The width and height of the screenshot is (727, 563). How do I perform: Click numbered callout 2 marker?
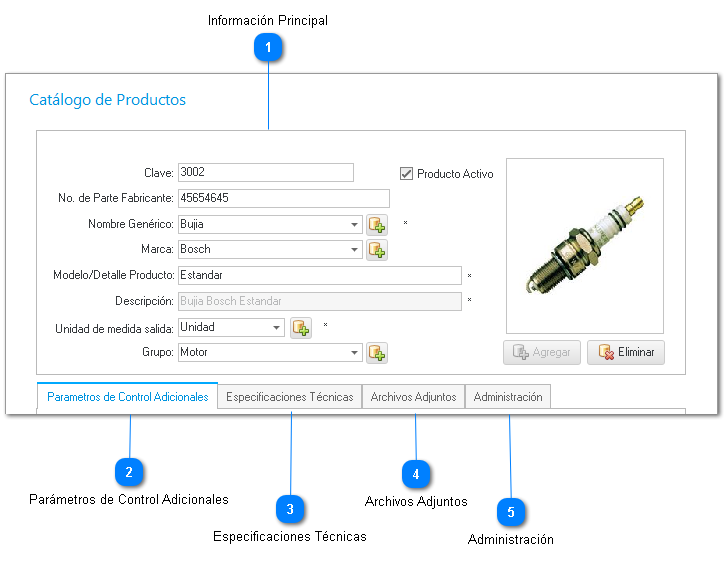click(x=129, y=471)
